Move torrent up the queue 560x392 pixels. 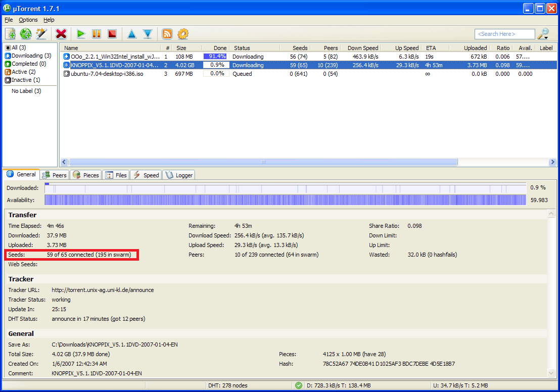[132, 34]
